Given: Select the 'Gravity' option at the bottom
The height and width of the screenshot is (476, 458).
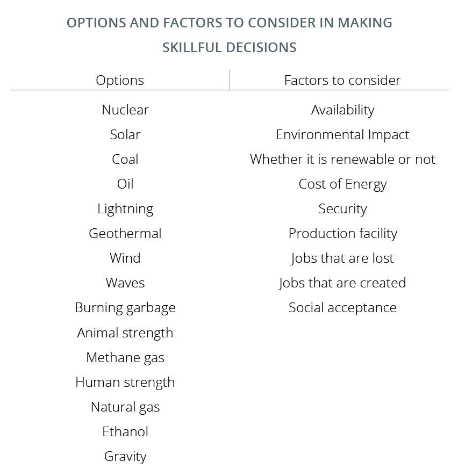Looking at the screenshot, I should [x=125, y=457].
